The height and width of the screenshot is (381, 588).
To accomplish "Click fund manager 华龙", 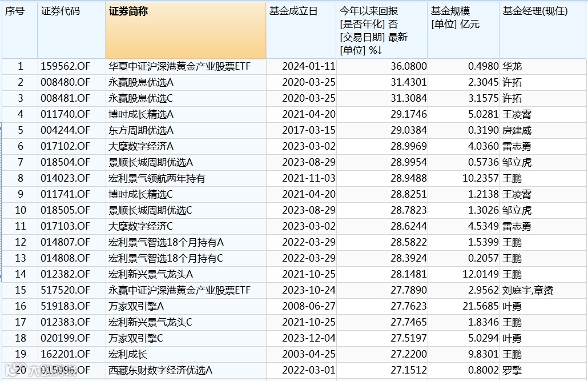I will (512, 66).
